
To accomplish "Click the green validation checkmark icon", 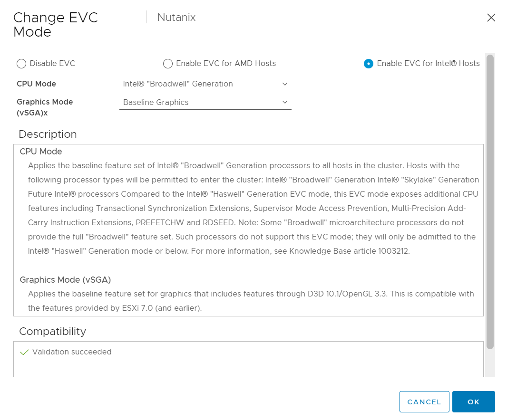I will tap(25, 353).
